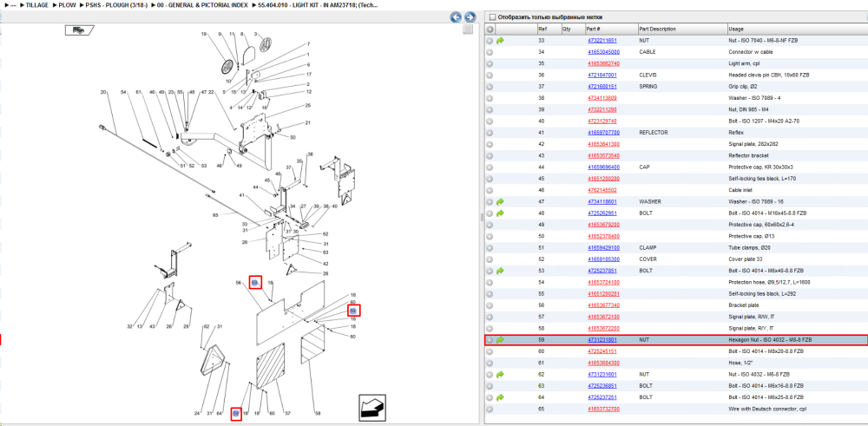Open part number 41659707700 link

(603, 132)
